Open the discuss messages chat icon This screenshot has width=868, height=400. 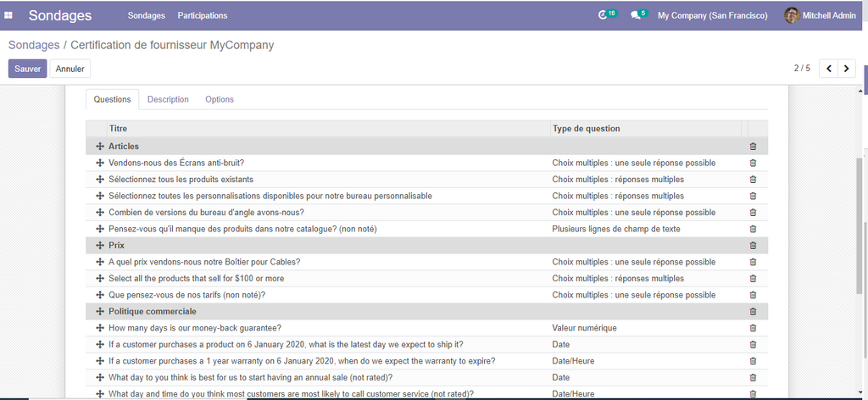click(637, 15)
